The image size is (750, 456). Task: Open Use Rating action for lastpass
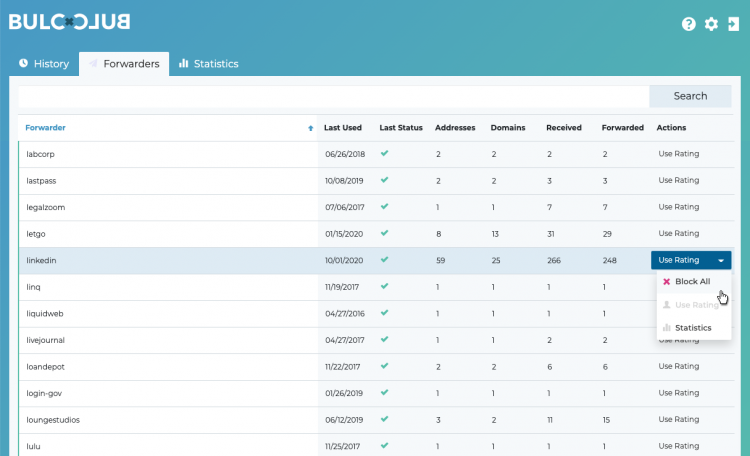[678, 180]
